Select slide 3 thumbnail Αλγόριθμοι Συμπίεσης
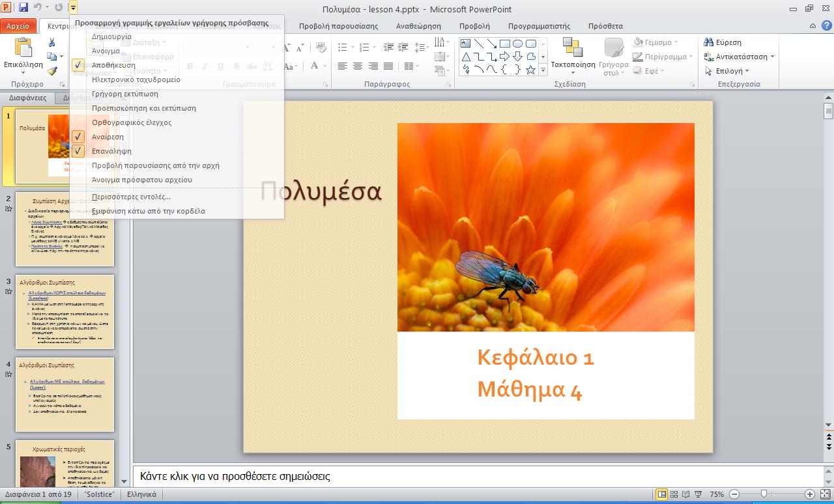The width and height of the screenshot is (834, 504). coord(65,311)
